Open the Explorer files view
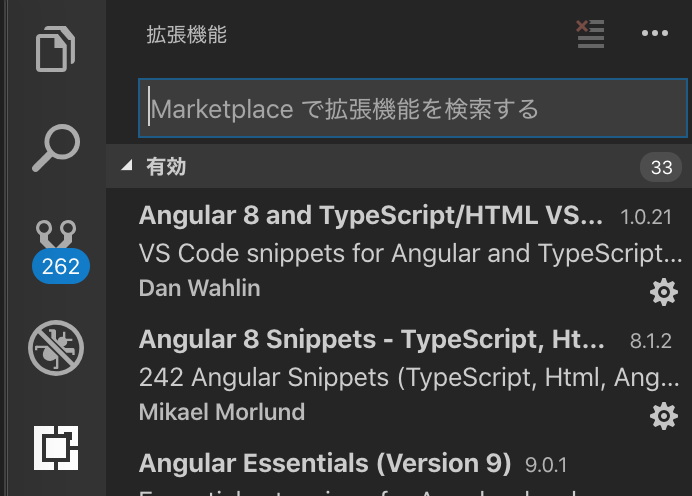Image resolution: width=692 pixels, height=496 pixels. 56,49
